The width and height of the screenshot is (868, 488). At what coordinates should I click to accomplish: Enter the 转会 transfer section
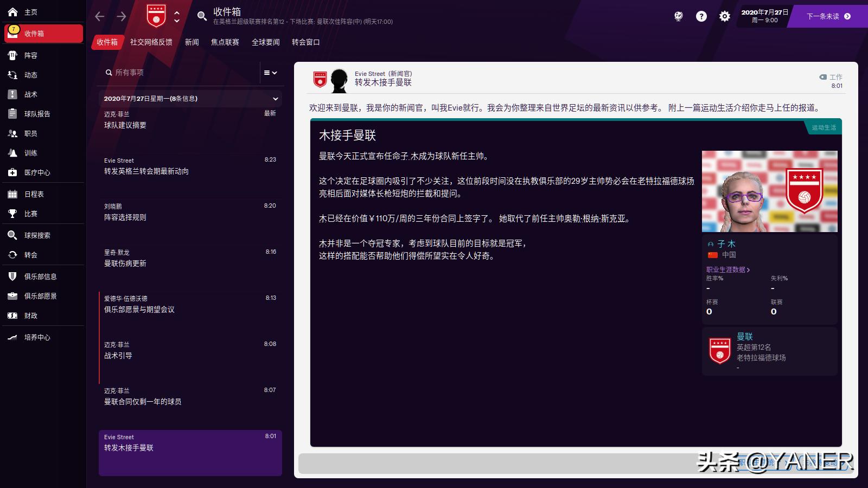pos(27,254)
